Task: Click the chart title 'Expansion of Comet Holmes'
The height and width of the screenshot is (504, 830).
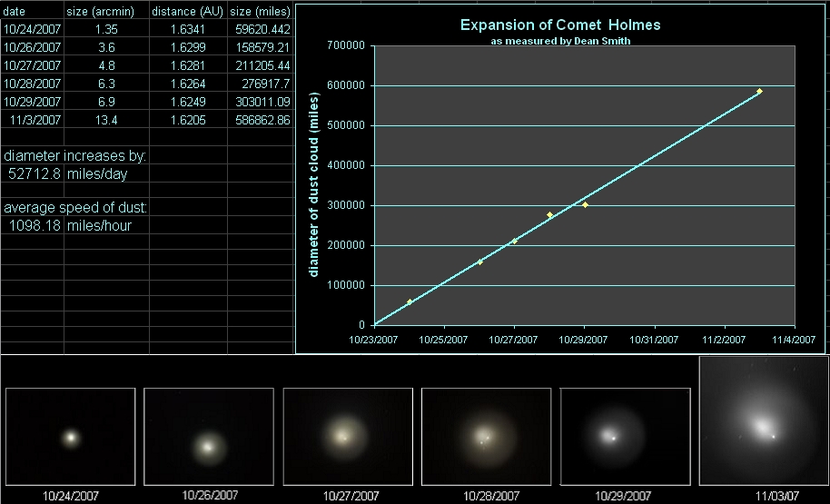Action: 560,25
